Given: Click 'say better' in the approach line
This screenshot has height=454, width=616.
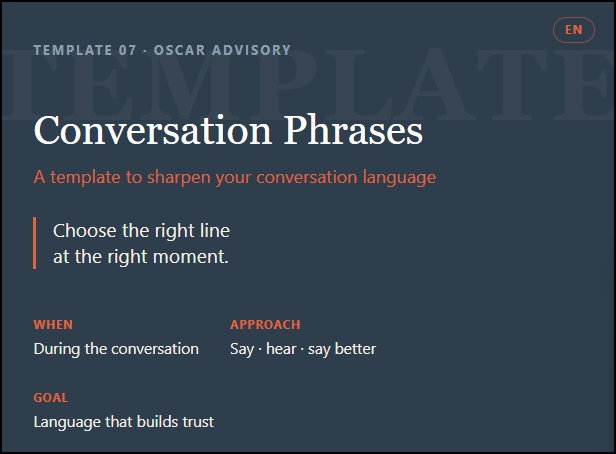Looking at the screenshot, I should pos(342,349).
